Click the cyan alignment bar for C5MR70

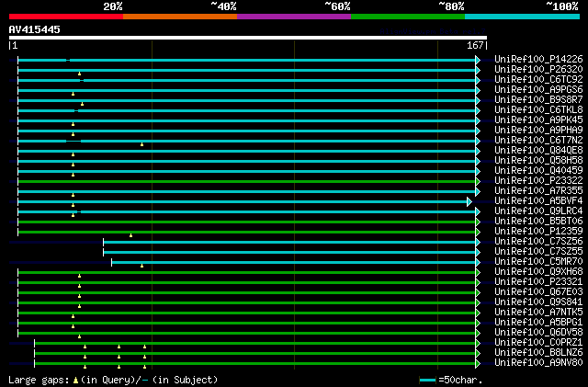tap(294, 263)
